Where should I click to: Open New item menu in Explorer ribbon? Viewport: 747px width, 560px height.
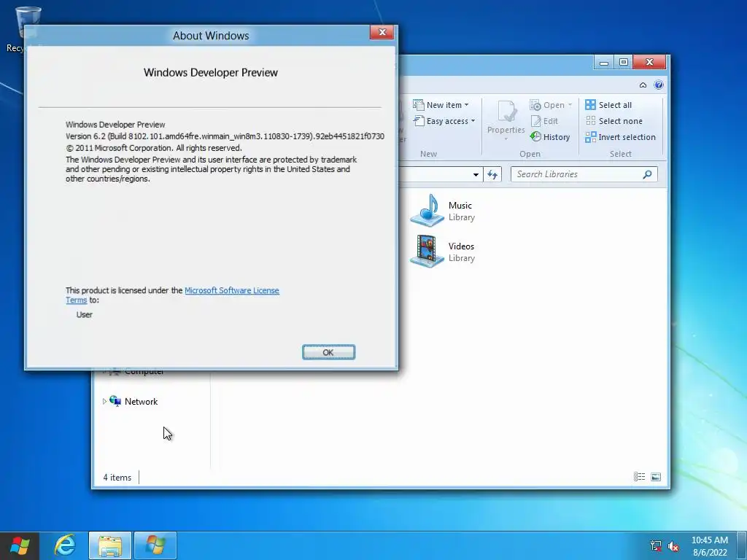tap(441, 105)
